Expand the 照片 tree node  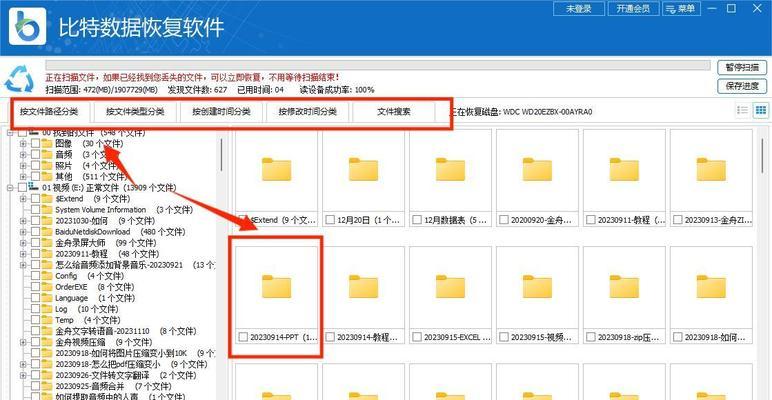(x=23, y=166)
